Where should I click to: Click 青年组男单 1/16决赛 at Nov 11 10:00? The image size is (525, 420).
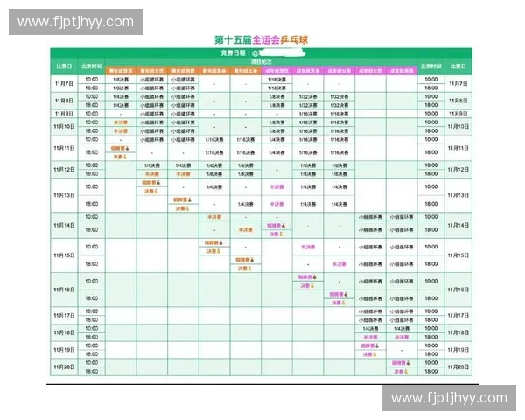point(214,139)
